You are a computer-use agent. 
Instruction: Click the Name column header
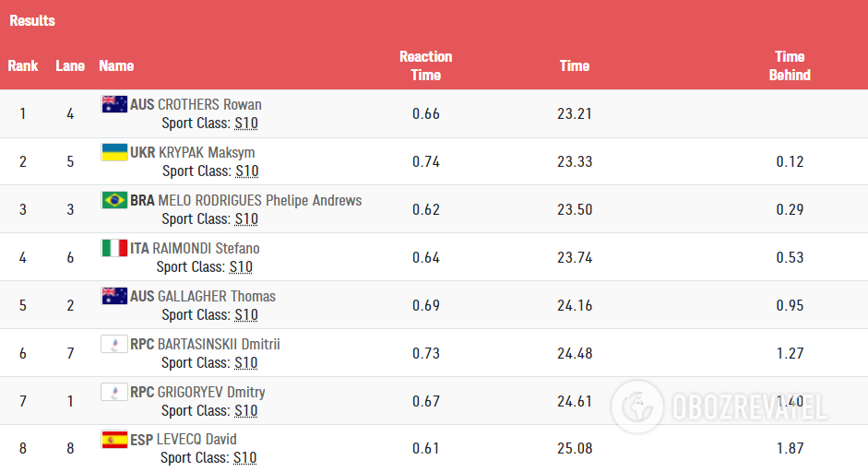coord(116,65)
